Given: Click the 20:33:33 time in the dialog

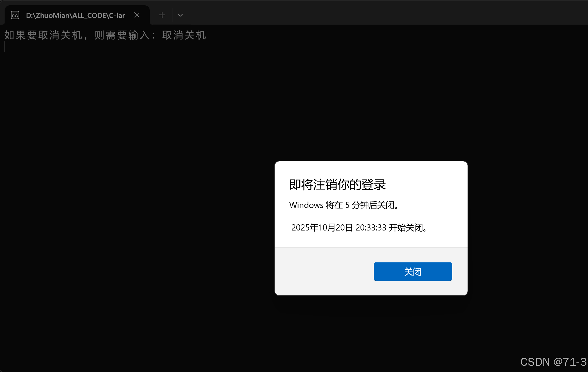Looking at the screenshot, I should 371,228.
